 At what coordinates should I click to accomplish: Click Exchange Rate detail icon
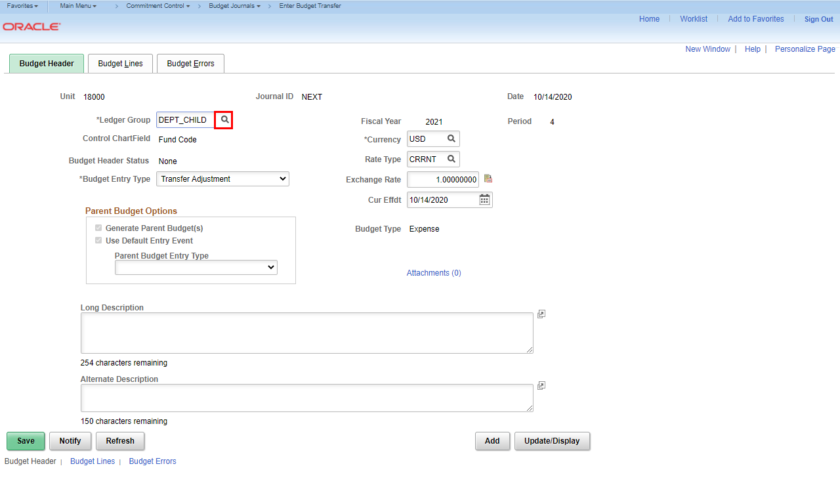pyautogui.click(x=488, y=179)
